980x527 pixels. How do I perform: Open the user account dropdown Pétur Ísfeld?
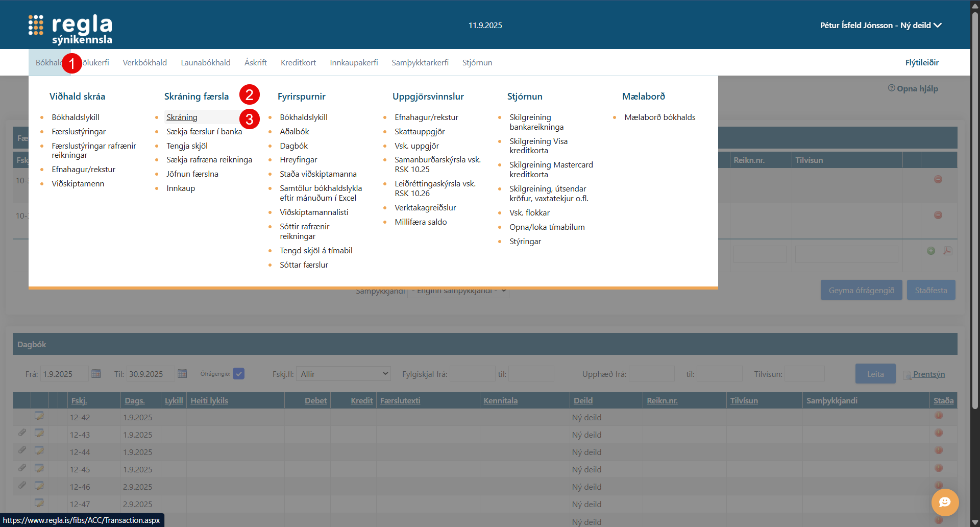coord(880,25)
